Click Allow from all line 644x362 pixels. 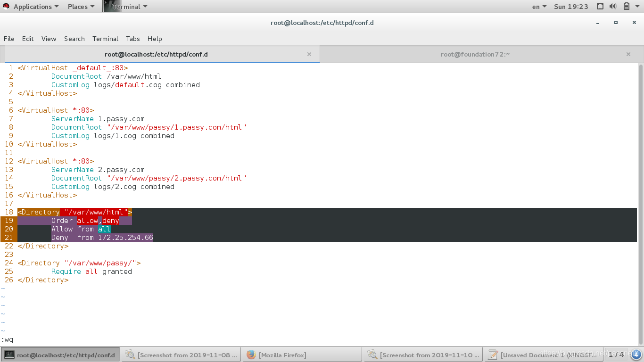(81, 229)
